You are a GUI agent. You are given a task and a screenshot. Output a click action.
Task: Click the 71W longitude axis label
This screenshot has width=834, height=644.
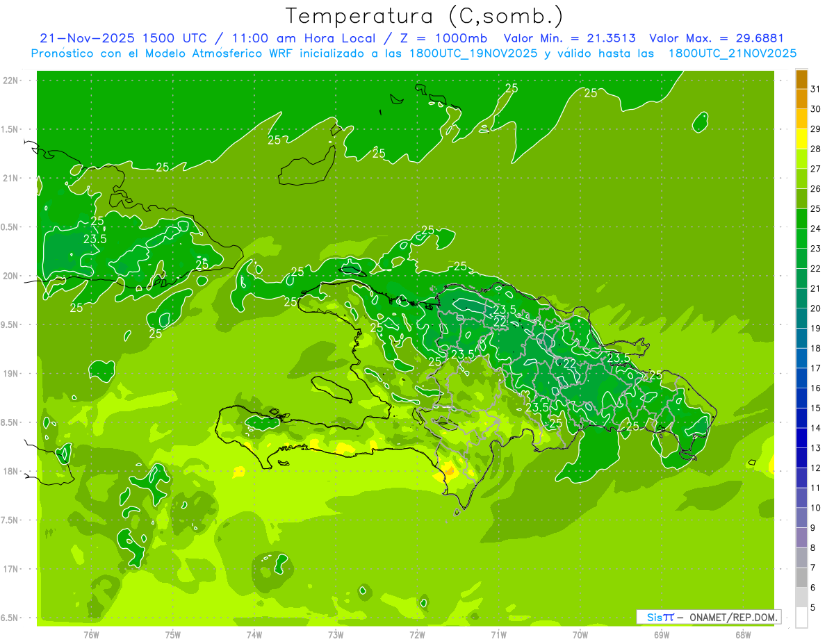(x=499, y=635)
